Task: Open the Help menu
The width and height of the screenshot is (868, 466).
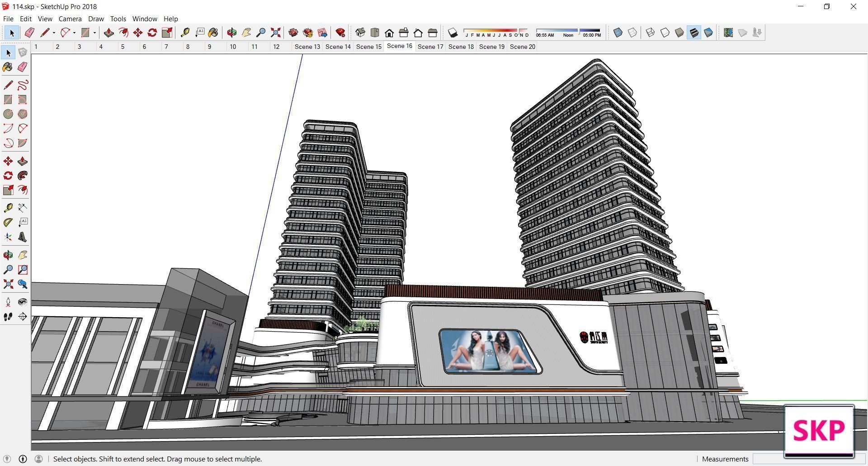Action: pos(170,19)
